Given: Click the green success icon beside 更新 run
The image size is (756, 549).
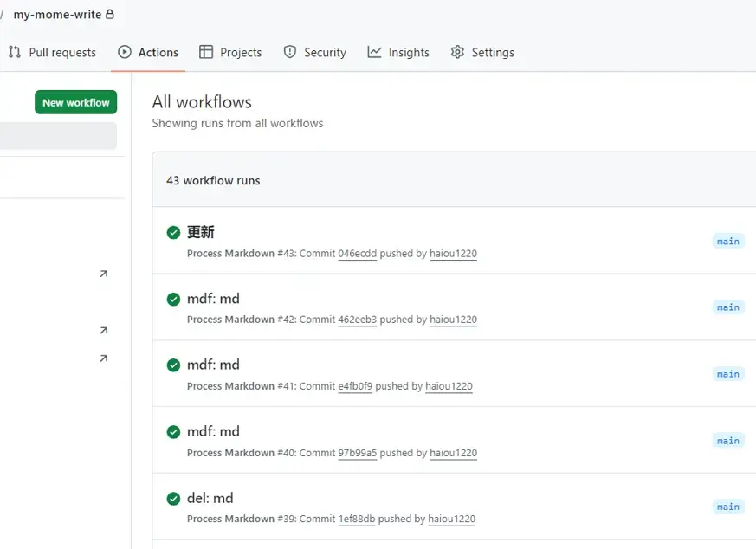Looking at the screenshot, I should pos(173,232).
